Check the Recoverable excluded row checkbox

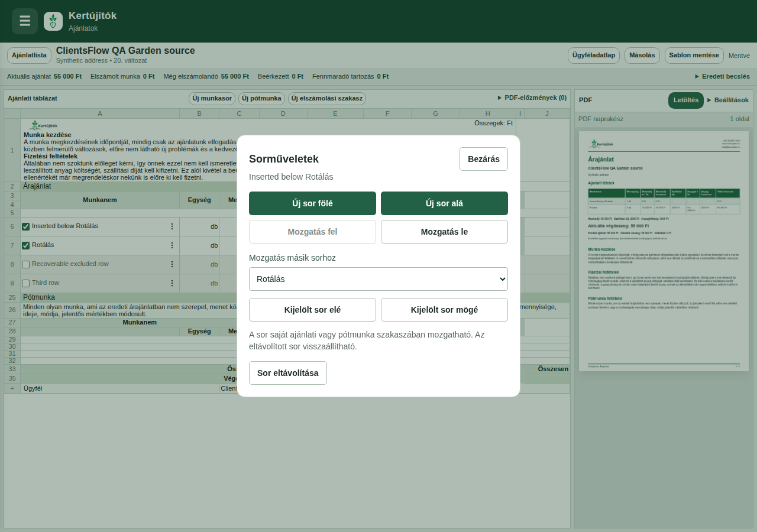click(x=25, y=264)
